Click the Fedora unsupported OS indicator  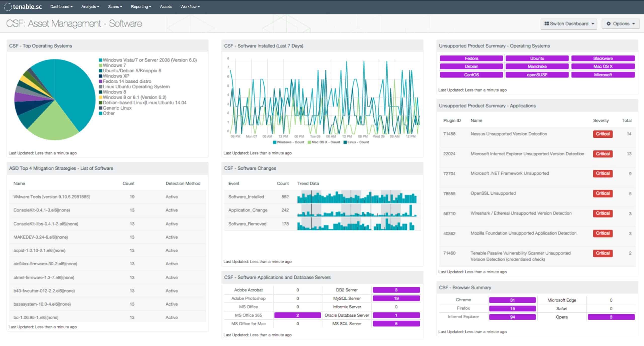click(x=471, y=59)
